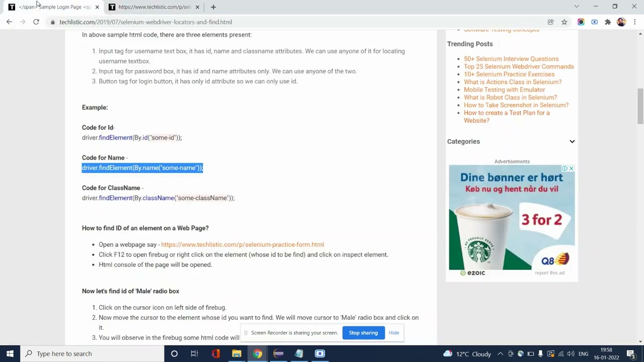Screen dimensions: 644x362
Task: Open File Explorer from taskbar
Action: click(x=236, y=354)
